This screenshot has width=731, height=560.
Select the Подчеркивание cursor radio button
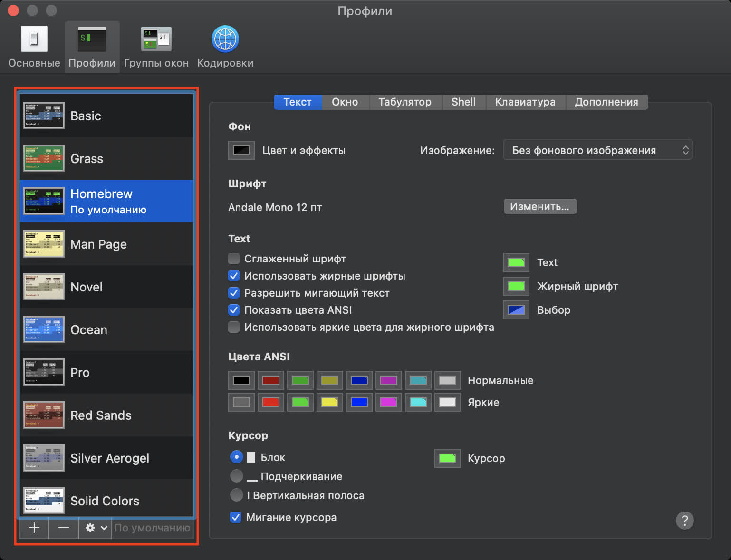point(236,476)
